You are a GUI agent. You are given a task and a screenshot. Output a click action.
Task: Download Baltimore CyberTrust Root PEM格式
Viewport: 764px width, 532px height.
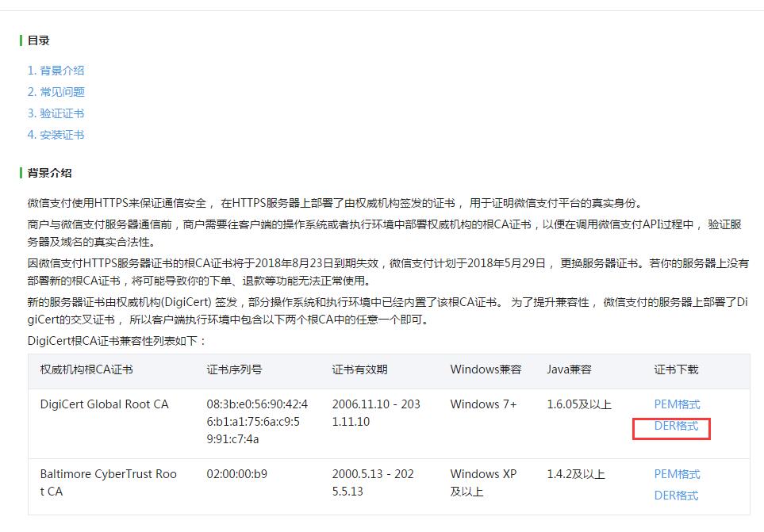pos(677,474)
